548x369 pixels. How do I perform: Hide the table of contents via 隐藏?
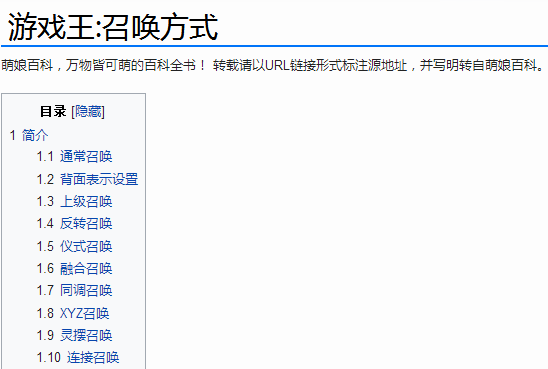tap(88, 112)
